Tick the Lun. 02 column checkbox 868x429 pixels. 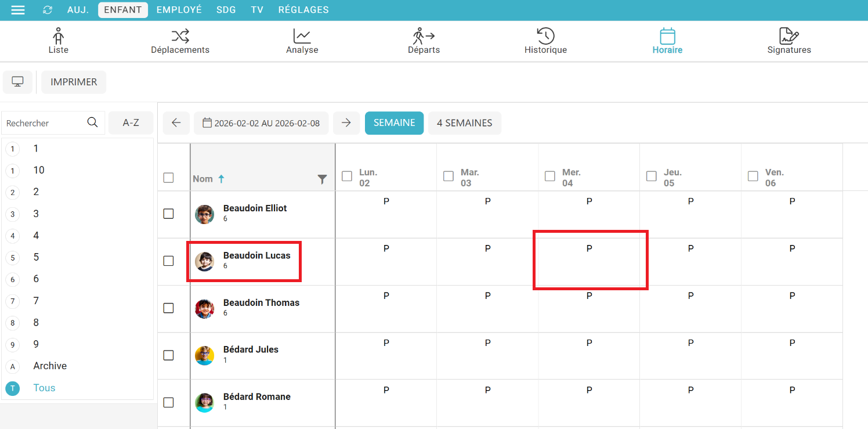point(347,176)
